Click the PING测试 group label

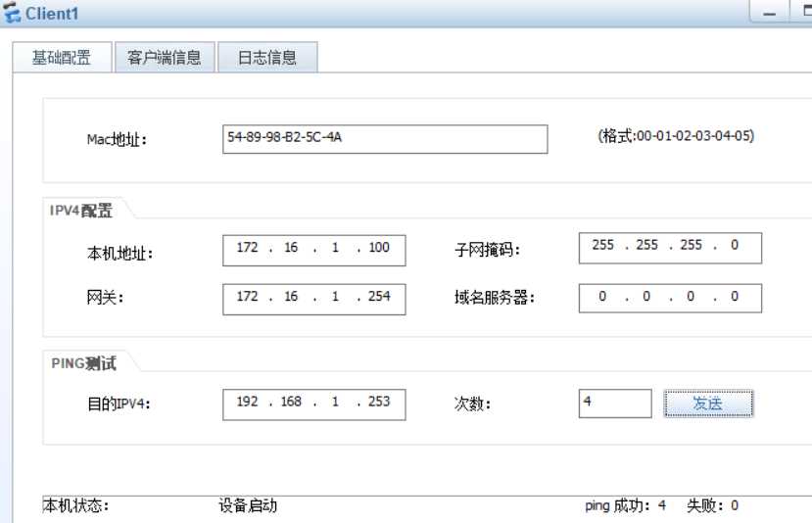[x=83, y=363]
